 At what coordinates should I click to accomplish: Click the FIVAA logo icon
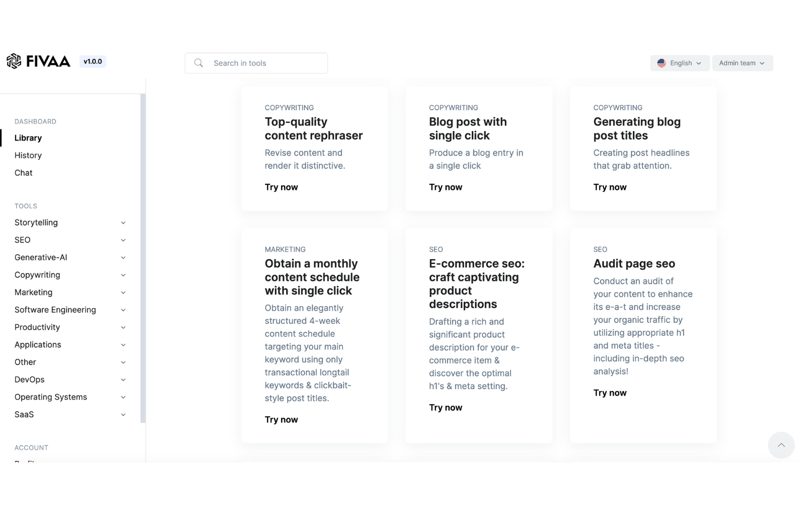coord(14,61)
